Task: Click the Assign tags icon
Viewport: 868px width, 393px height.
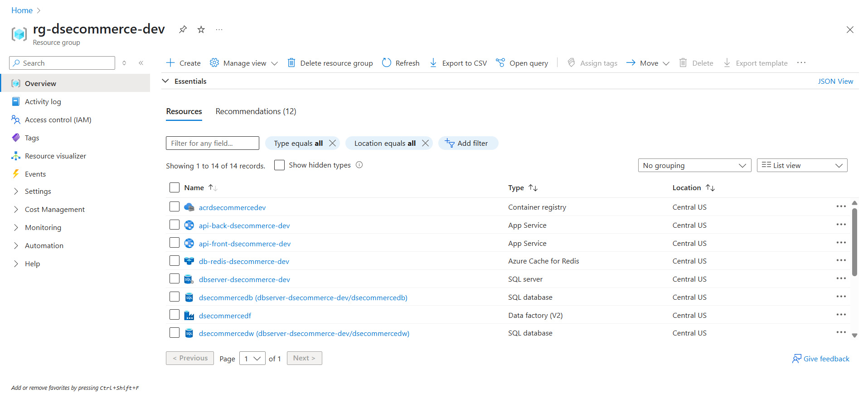Action: click(x=572, y=62)
